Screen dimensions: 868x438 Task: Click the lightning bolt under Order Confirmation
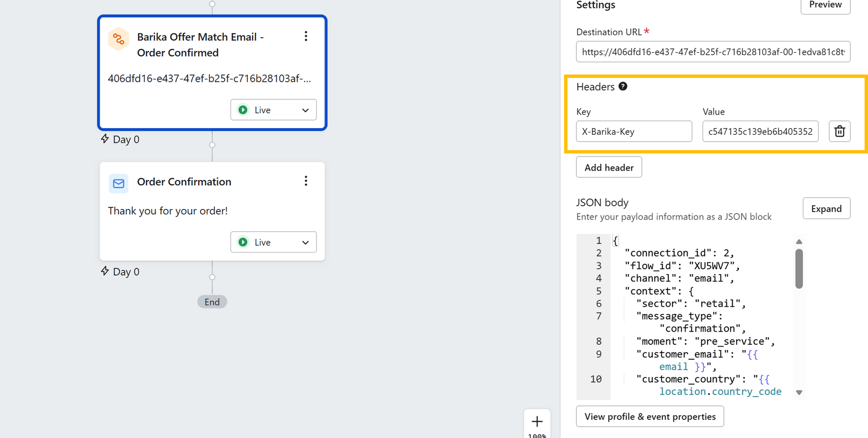[x=105, y=271]
